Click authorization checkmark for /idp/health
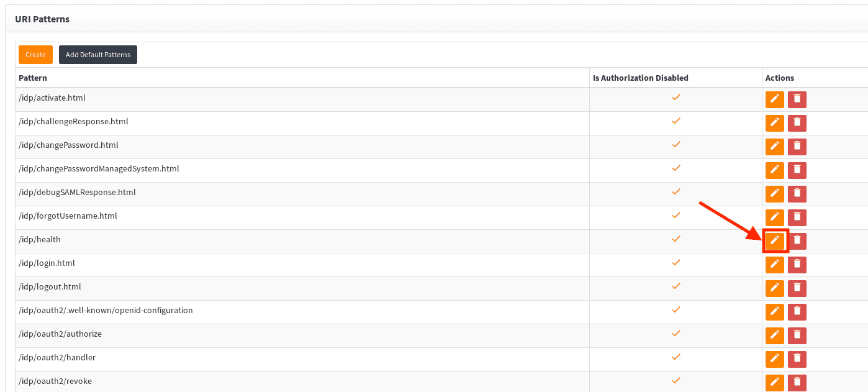 pyautogui.click(x=676, y=239)
